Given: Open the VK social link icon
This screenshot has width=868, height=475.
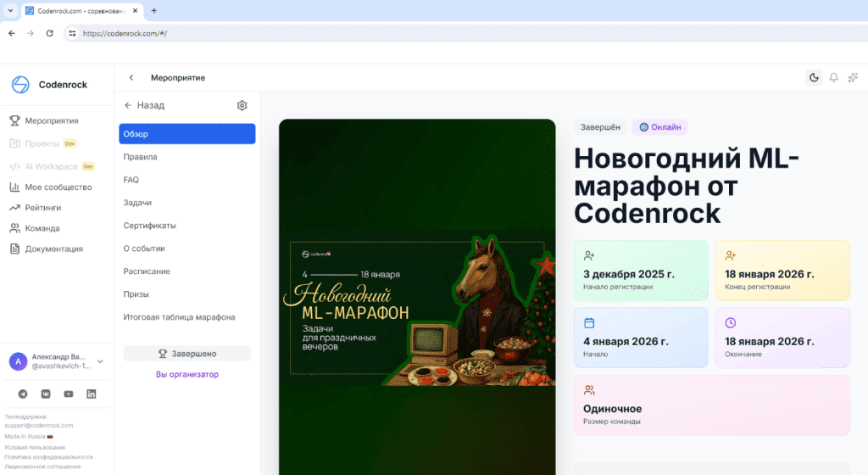Looking at the screenshot, I should click(46, 394).
